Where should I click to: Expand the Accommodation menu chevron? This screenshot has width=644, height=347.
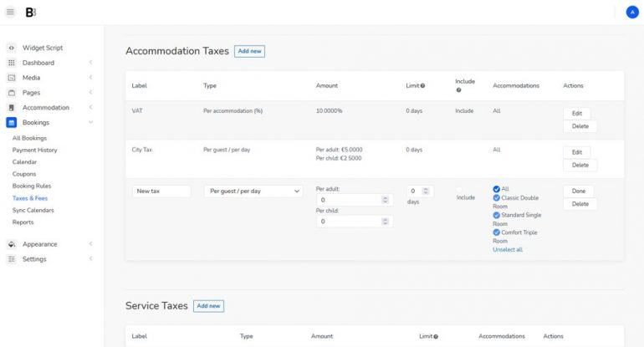91,107
